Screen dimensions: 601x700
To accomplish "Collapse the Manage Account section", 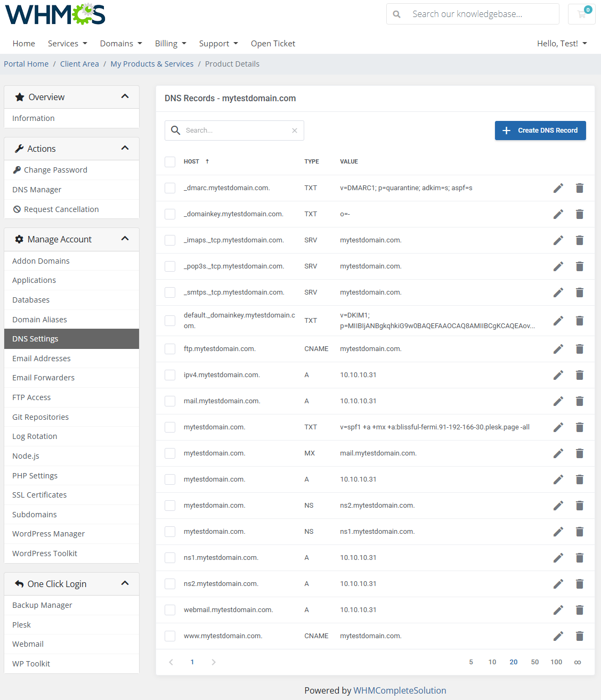I will tap(125, 239).
